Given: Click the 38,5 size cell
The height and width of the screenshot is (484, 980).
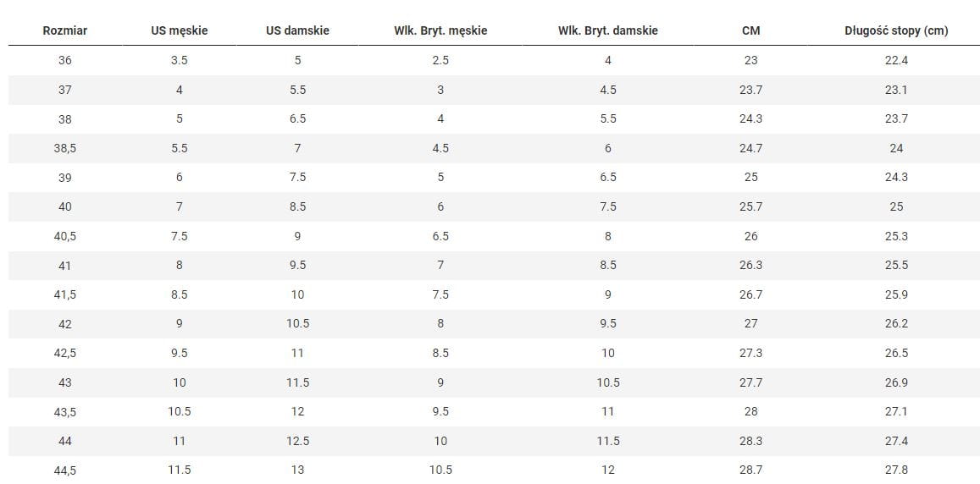Looking at the screenshot, I should (x=65, y=148).
